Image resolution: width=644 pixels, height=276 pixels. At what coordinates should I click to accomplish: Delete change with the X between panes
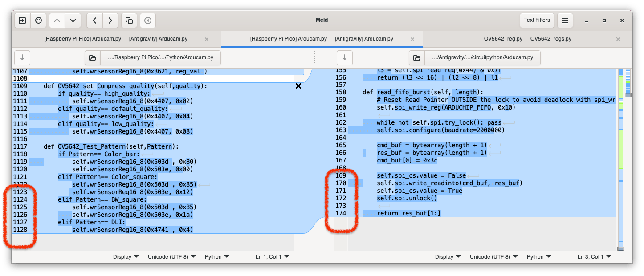(298, 86)
